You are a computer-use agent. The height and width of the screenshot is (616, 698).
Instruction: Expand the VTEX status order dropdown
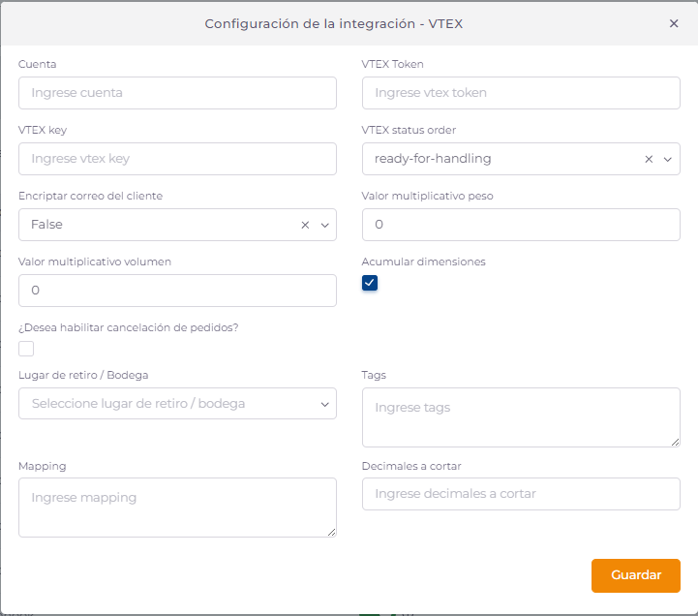(x=667, y=159)
